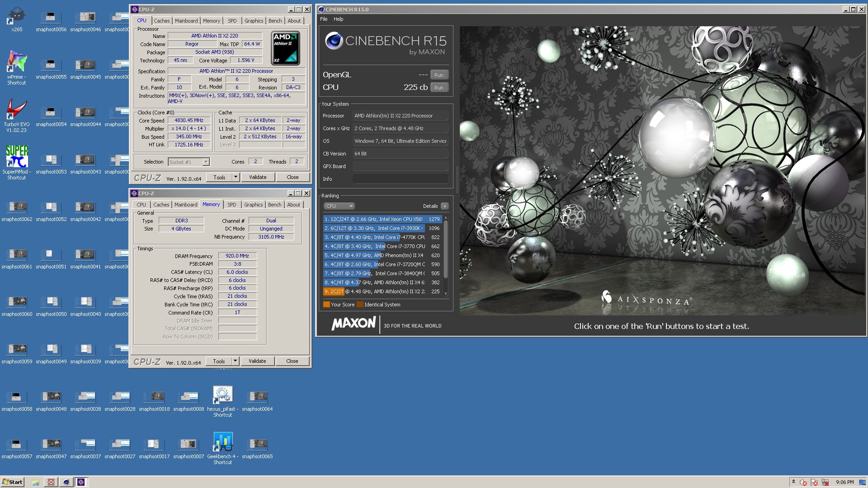The width and height of the screenshot is (868, 488).
Task: Open the About tab in lower CPU-Z window
Action: pos(293,205)
